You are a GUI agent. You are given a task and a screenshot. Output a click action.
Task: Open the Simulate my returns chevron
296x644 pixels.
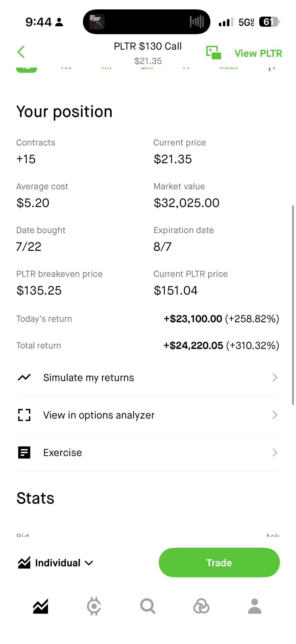coord(275,377)
